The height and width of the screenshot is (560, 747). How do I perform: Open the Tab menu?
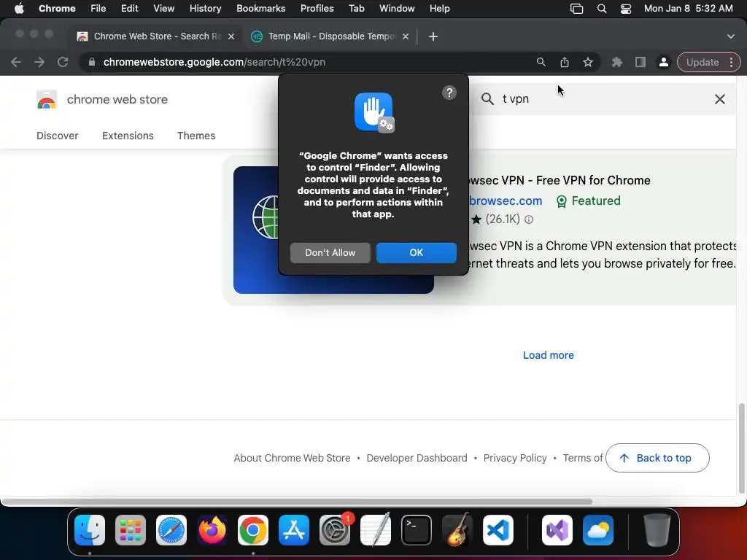tap(356, 9)
